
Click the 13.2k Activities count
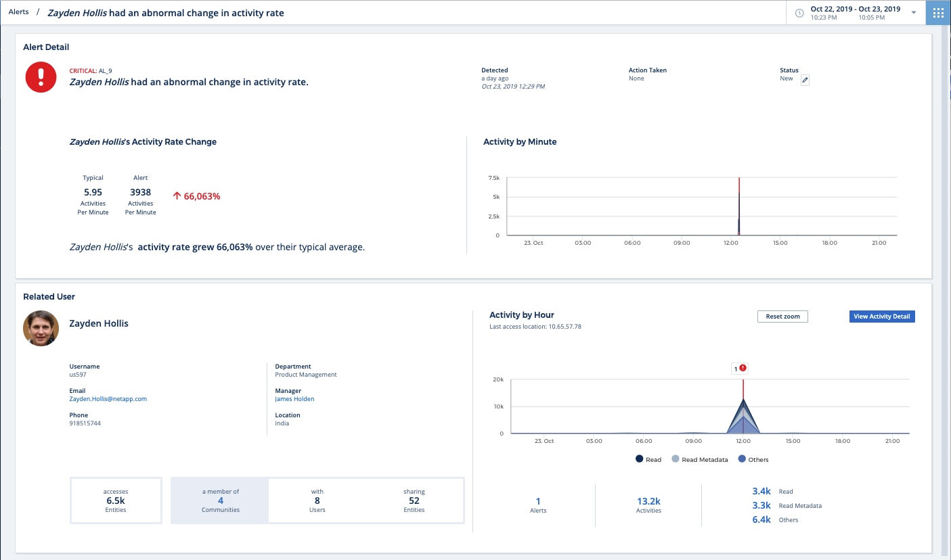coord(648,502)
